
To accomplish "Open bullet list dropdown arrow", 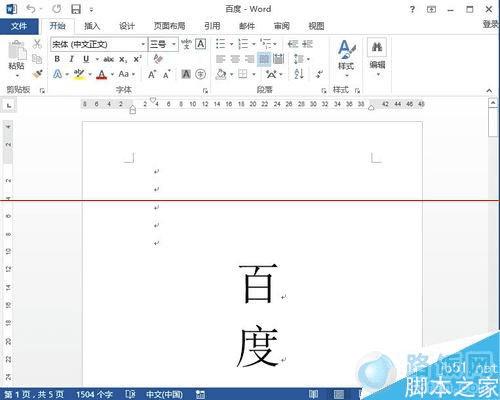I will pos(231,44).
